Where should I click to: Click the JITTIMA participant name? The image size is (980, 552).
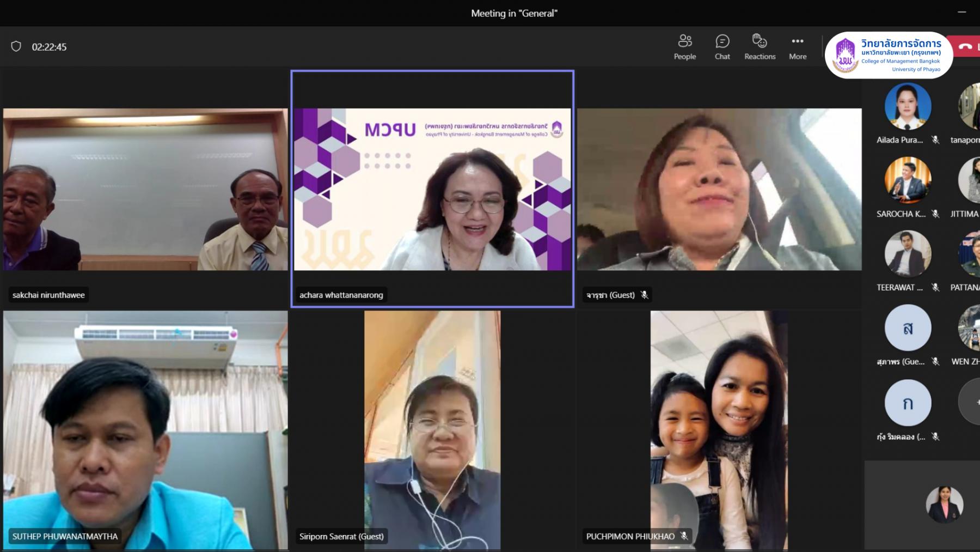click(x=965, y=214)
